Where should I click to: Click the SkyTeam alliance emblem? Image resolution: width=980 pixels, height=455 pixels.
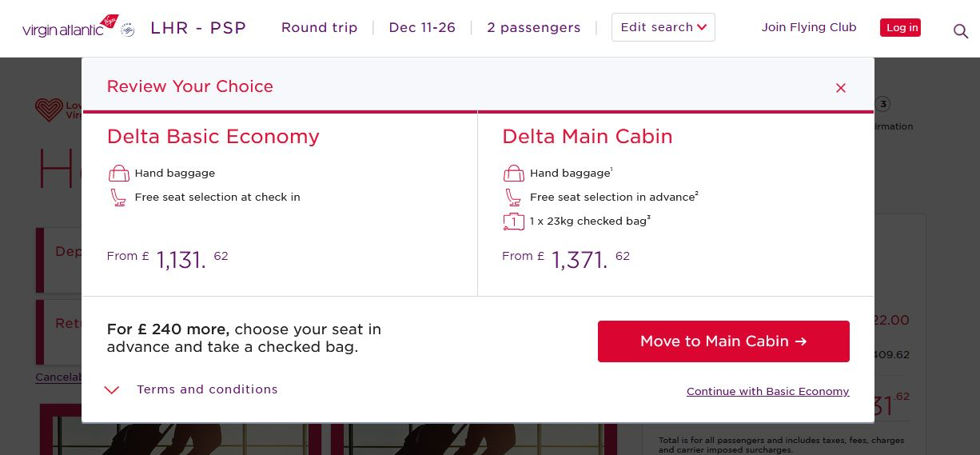point(128,30)
